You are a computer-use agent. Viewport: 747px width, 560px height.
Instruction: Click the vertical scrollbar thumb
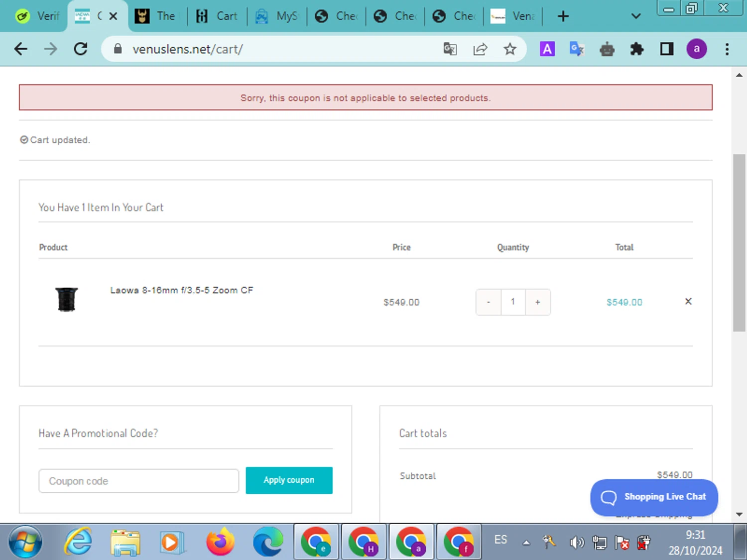click(739, 243)
